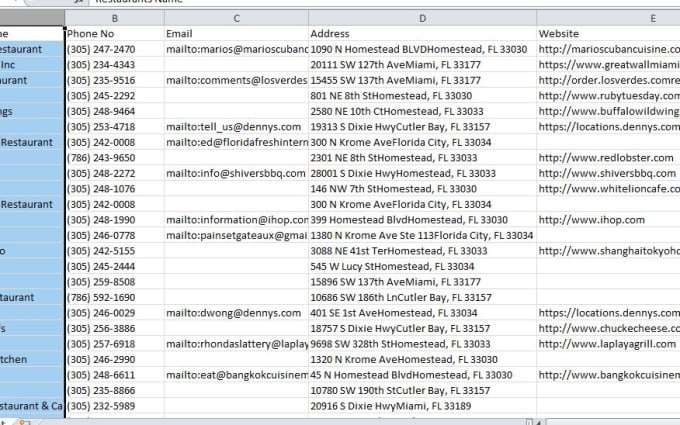680x425 pixels.
Task: Select address 15455 SW 137th AveMiami
Action: 422,80
